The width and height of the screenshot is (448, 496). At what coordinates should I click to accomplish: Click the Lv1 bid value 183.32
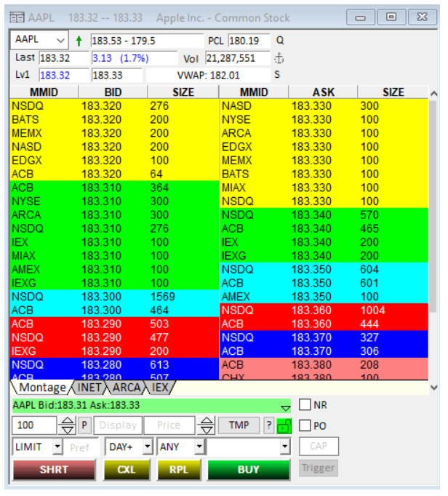(64, 76)
